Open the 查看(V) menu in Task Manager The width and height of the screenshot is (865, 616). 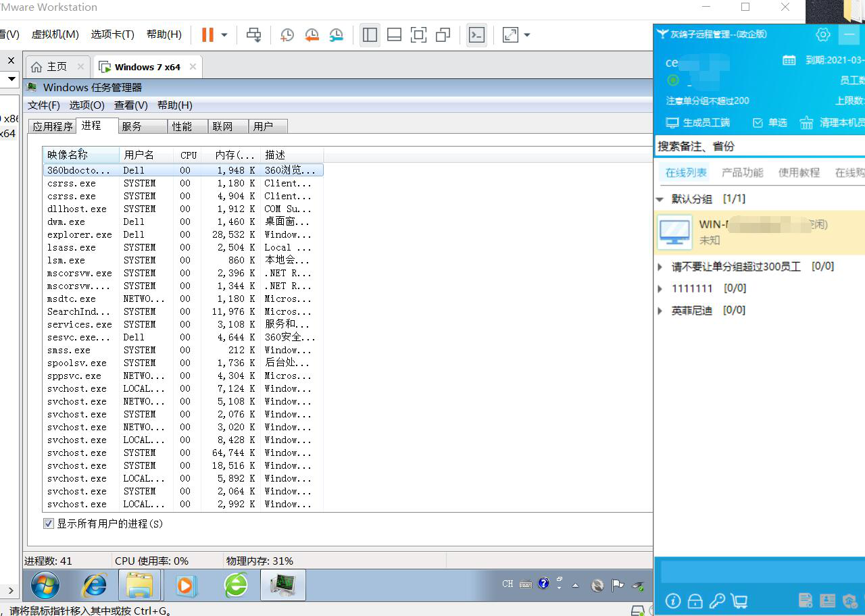130,105
